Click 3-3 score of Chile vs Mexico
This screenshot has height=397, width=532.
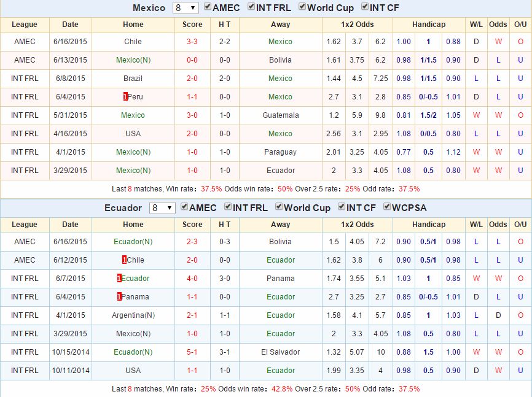(x=192, y=41)
